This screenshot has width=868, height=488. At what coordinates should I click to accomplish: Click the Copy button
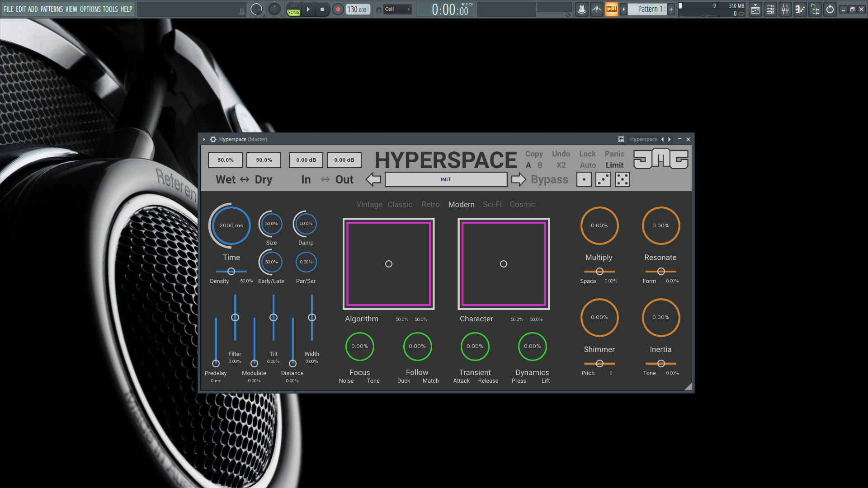tap(534, 154)
